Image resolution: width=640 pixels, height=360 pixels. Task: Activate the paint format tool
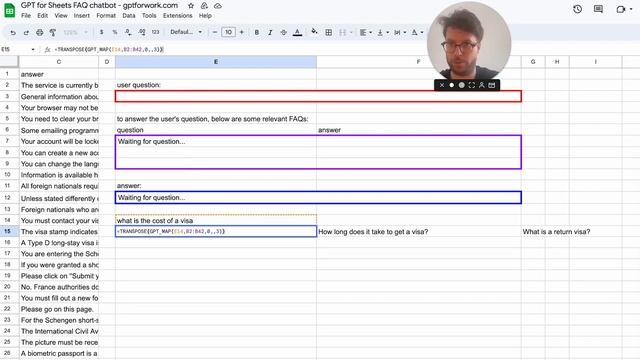point(53,32)
